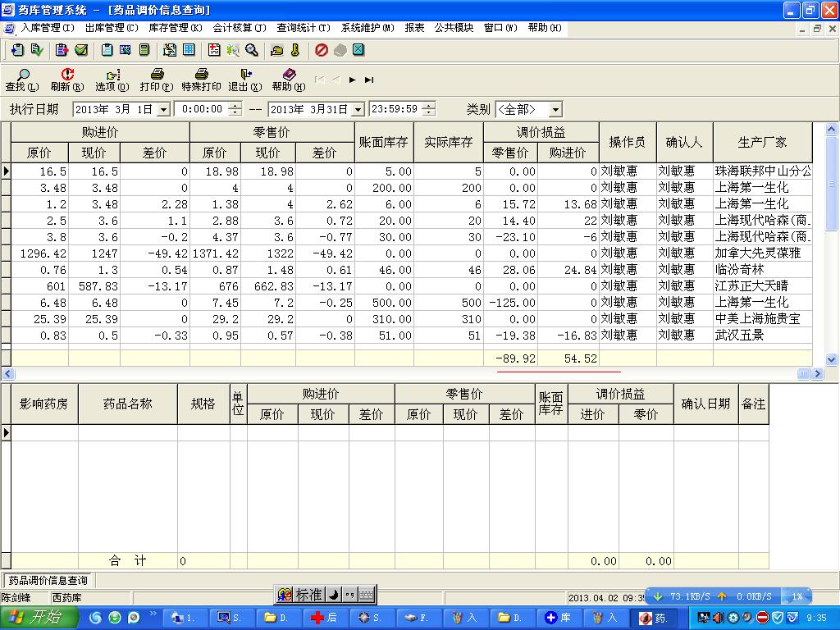Image resolution: width=840 pixels, height=630 pixels.
Task: Click the red prohibition sign toolbar icon
Action: click(322, 50)
